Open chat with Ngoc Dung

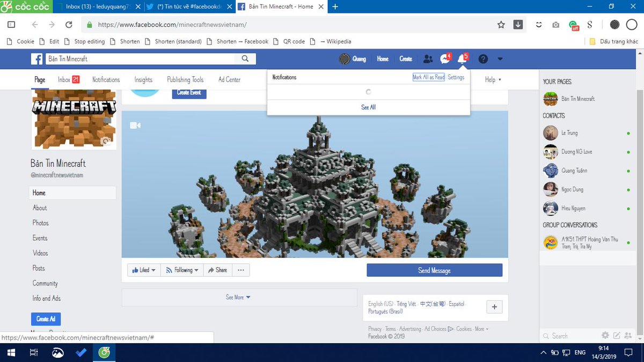(587, 189)
